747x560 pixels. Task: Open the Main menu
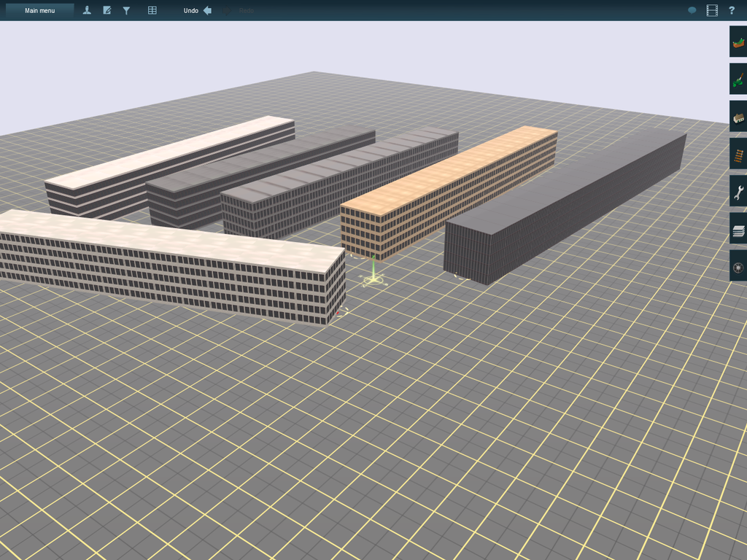click(x=39, y=10)
